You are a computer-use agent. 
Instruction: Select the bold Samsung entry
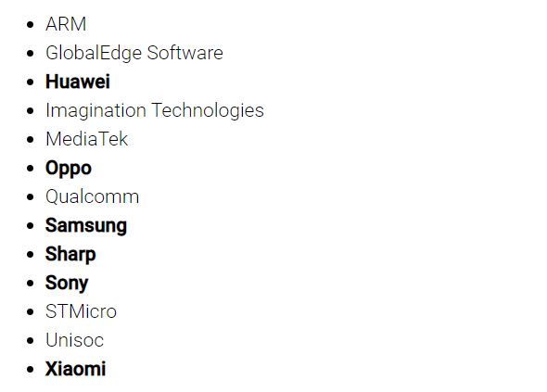pos(86,226)
